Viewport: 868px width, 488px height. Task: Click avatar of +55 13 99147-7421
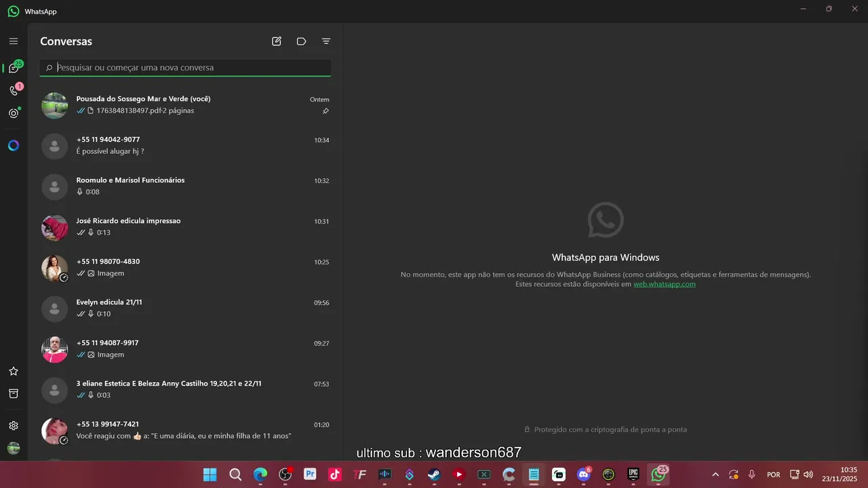[55, 431]
